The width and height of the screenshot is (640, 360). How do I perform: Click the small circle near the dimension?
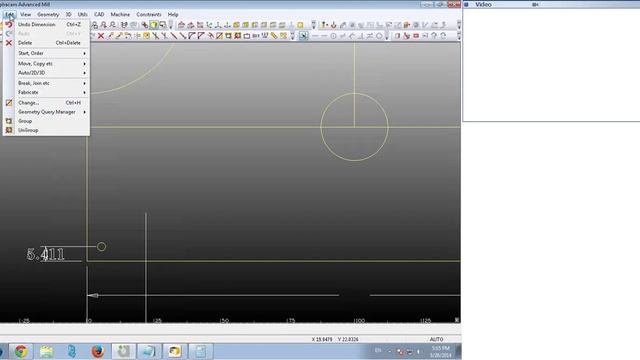(102, 247)
